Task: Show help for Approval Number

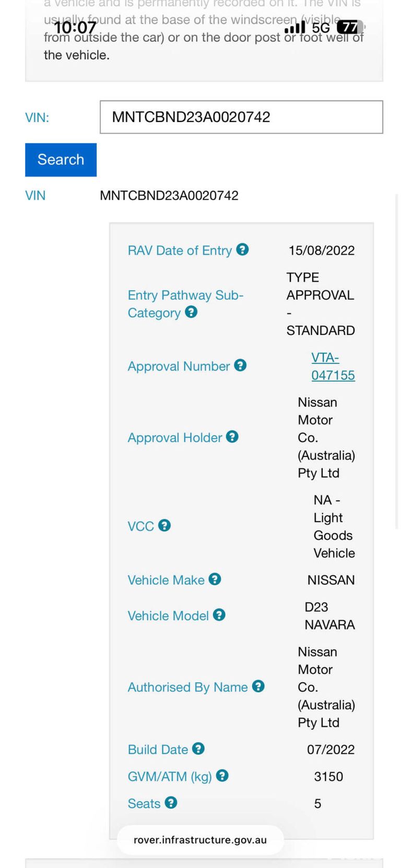Action: (x=240, y=365)
